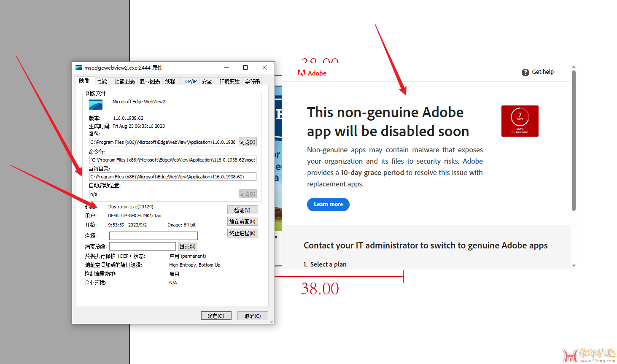The height and width of the screenshot is (364, 617).
Task: Click the build time Fri Aug 25 text
Action: (x=139, y=126)
